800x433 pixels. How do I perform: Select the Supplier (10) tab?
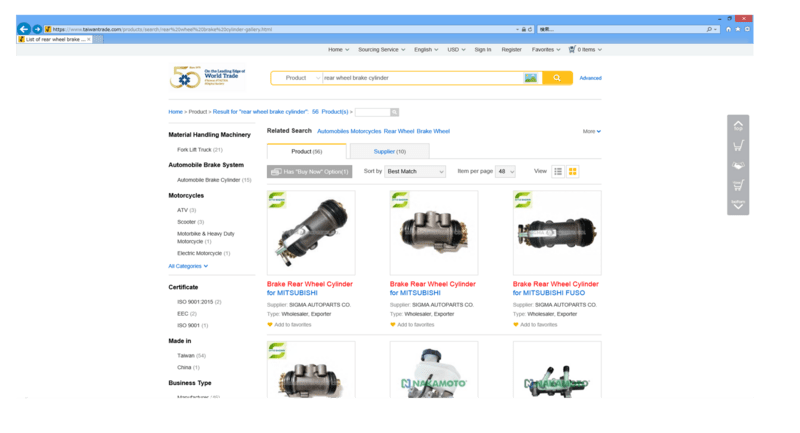pos(390,151)
